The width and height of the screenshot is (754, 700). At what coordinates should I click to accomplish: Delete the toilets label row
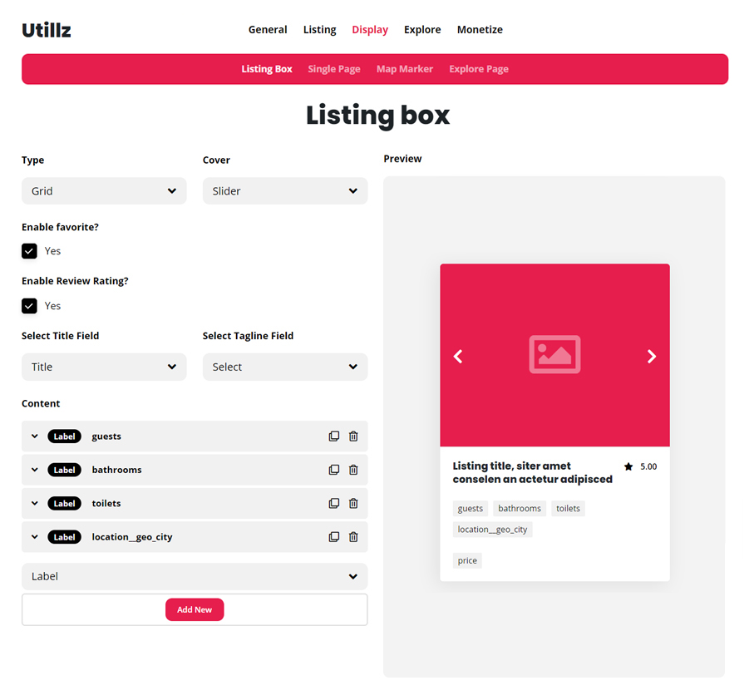(x=353, y=503)
